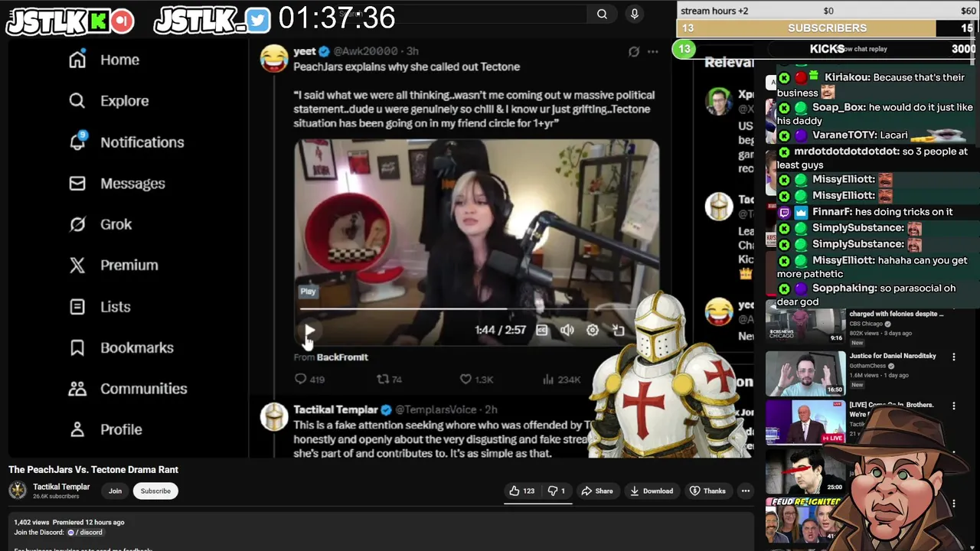This screenshot has width=980, height=551.
Task: Open Explore in the X sidebar
Action: (x=108, y=101)
